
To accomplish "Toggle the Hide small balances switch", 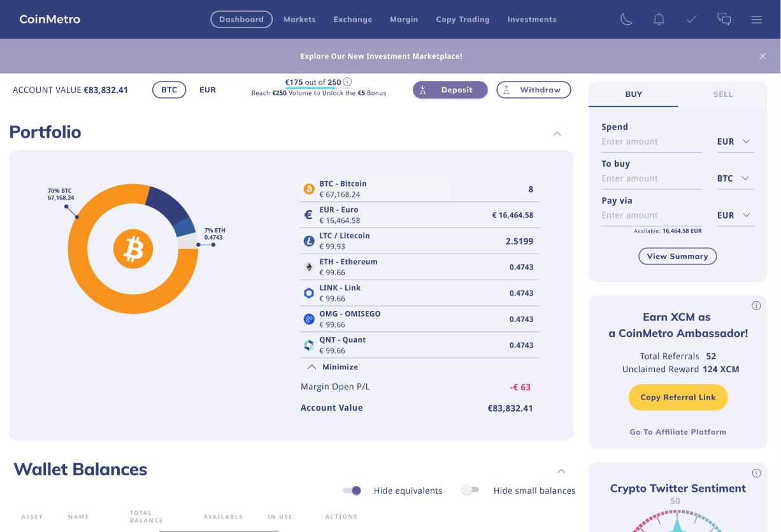I will click(x=470, y=490).
